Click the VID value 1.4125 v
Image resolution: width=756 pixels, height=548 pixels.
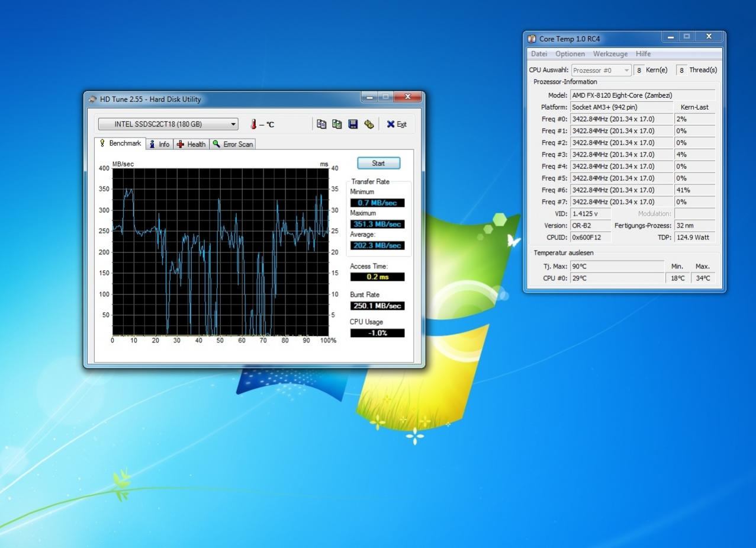[x=591, y=214]
